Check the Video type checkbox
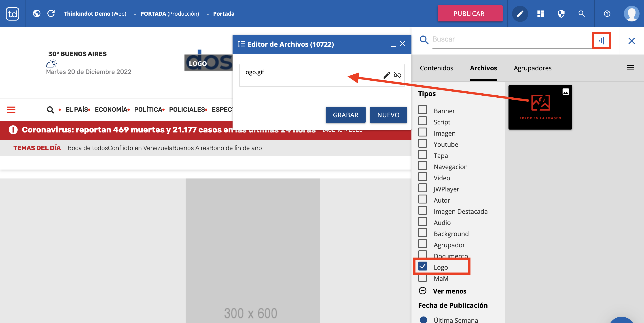Viewport: 644px width, 323px height. click(422, 177)
